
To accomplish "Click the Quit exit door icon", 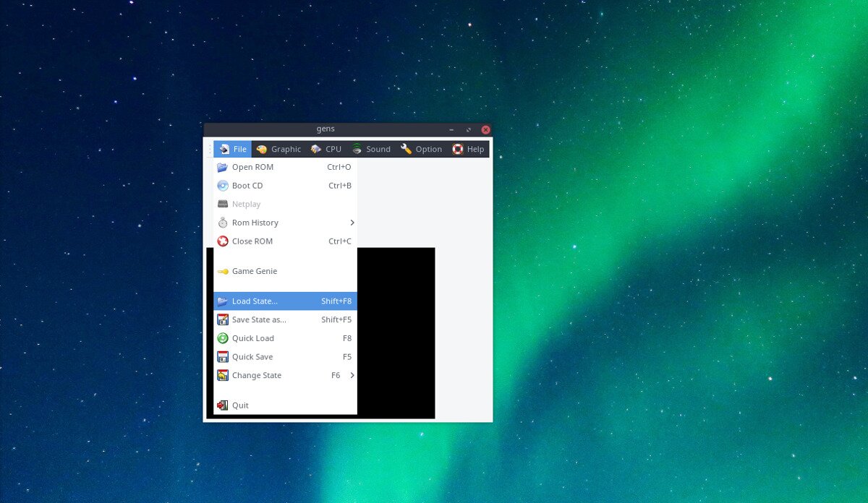I will click(223, 405).
